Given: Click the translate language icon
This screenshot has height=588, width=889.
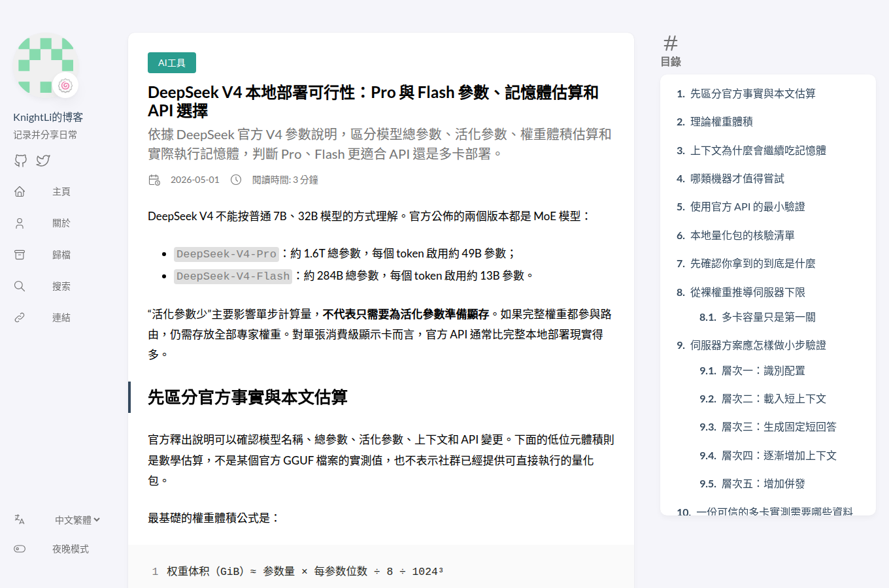Looking at the screenshot, I should [20, 519].
